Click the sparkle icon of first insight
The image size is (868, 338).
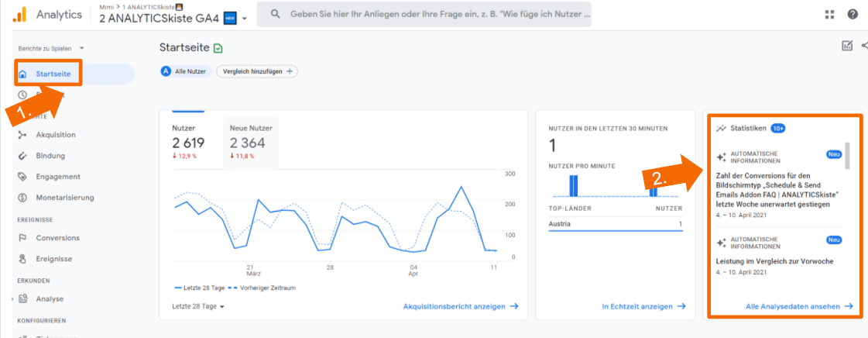[722, 157]
